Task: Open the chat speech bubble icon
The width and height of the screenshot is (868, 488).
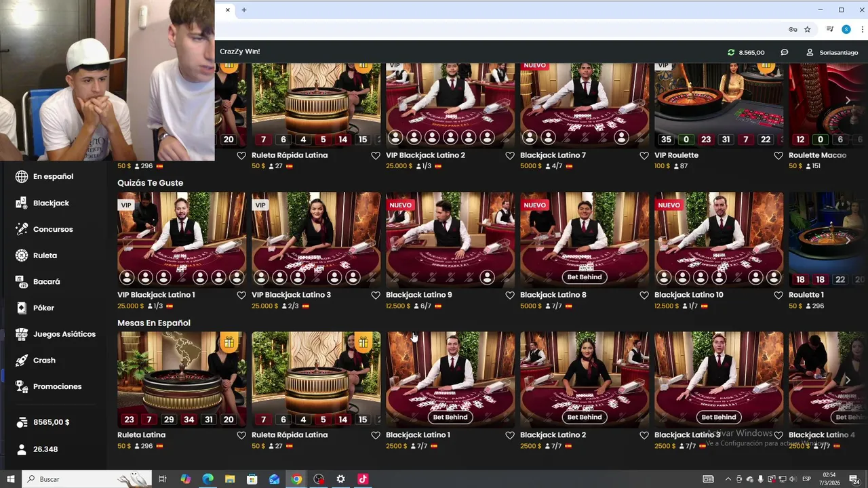Action: point(785,52)
